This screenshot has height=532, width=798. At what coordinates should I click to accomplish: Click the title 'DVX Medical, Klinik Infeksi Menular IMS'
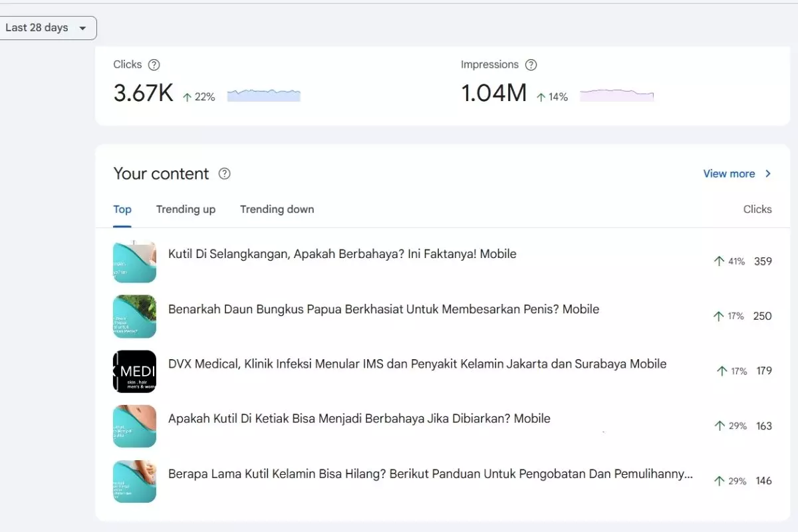pyautogui.click(x=417, y=364)
